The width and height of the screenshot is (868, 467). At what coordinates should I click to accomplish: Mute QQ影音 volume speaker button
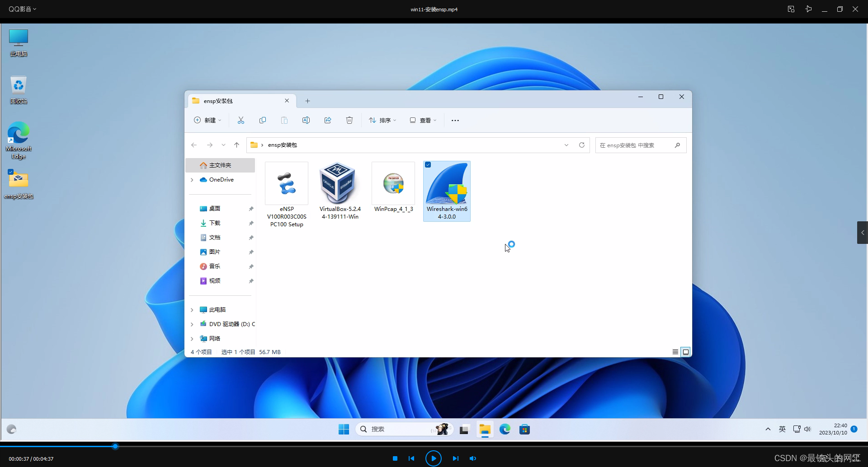coord(473,458)
